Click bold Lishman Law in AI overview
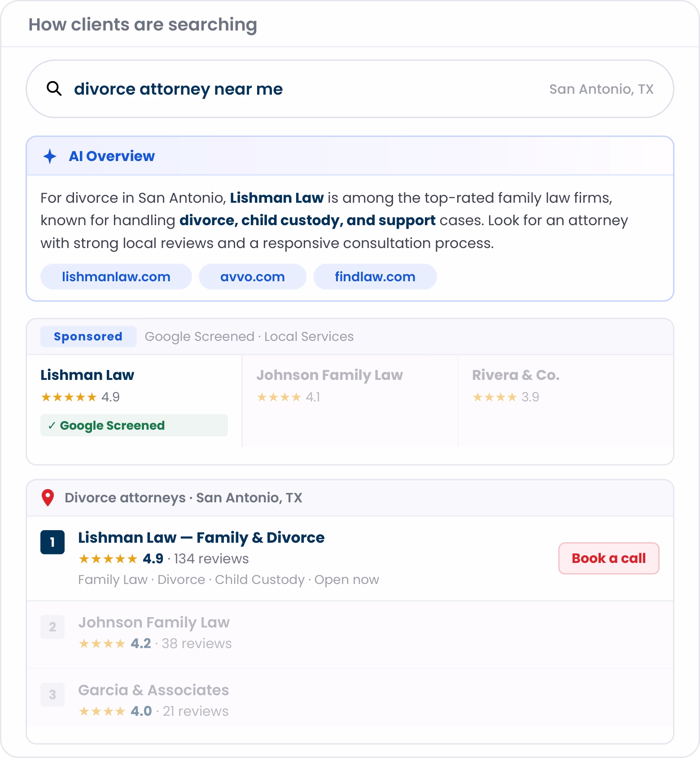700x758 pixels. (x=277, y=198)
